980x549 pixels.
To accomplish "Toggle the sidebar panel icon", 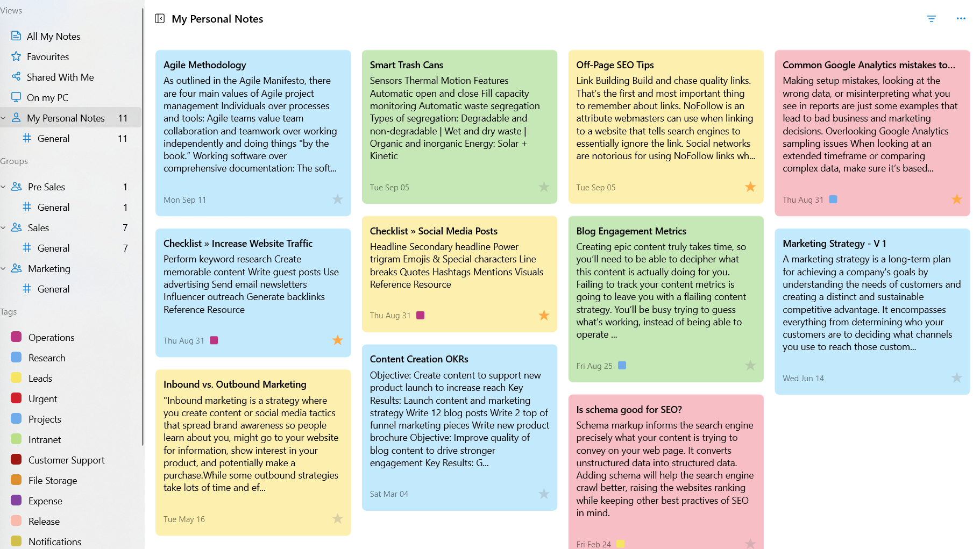I will (160, 19).
